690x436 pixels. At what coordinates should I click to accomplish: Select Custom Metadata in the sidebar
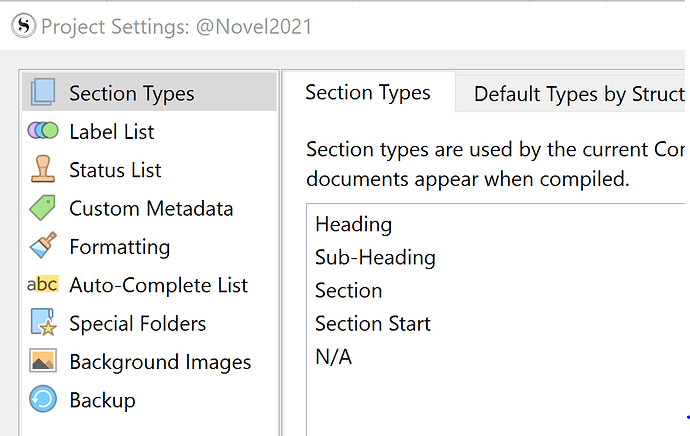coord(149,208)
